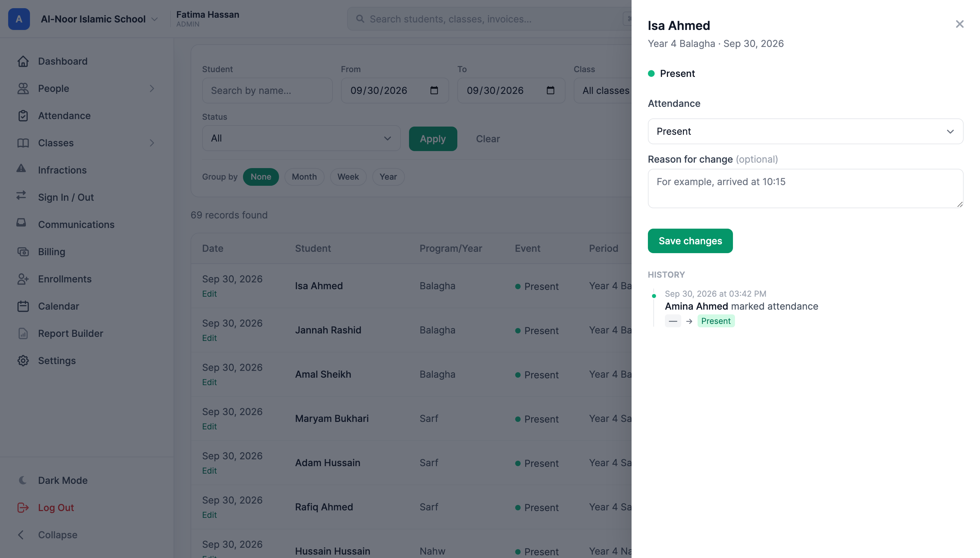Click the Reason for change text area
The width and height of the screenshot is (980, 558).
tap(805, 188)
